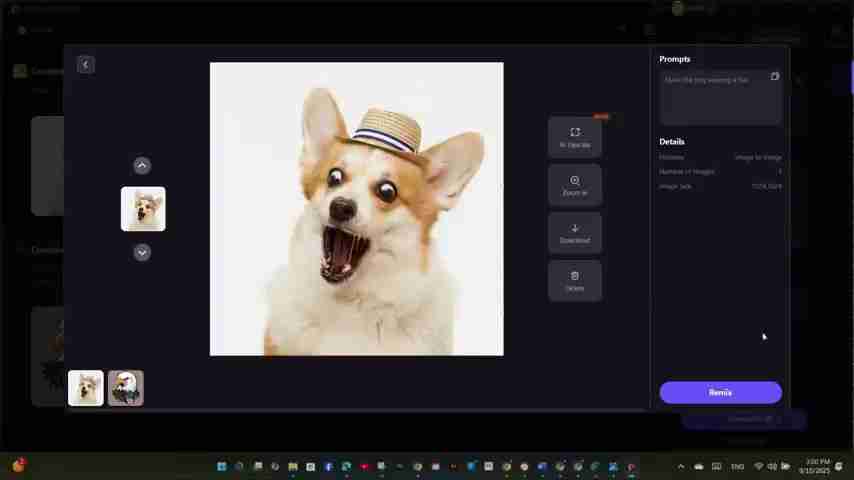Click the AI Upscale button
Viewport: 854px width, 480px height.
click(575, 137)
